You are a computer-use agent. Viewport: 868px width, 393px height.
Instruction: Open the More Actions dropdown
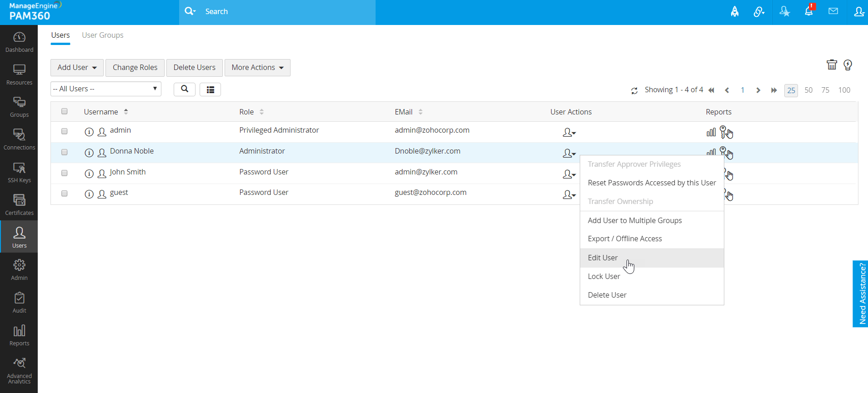(257, 68)
